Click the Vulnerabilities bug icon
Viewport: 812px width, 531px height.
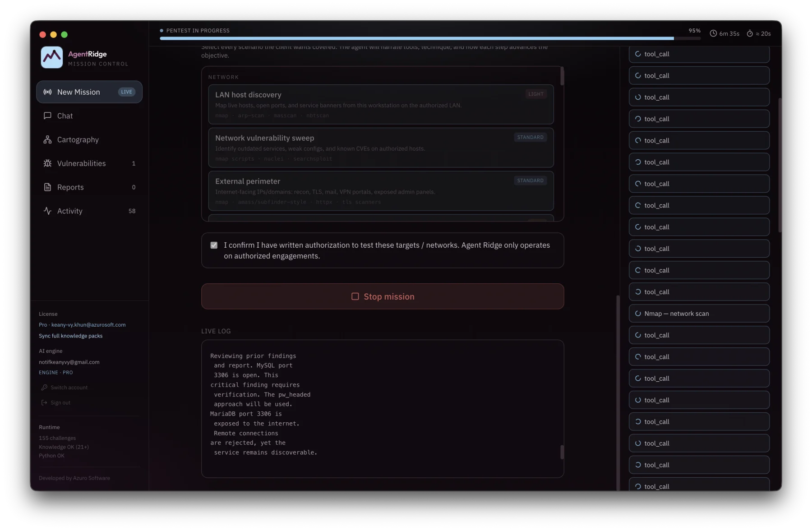pos(47,163)
